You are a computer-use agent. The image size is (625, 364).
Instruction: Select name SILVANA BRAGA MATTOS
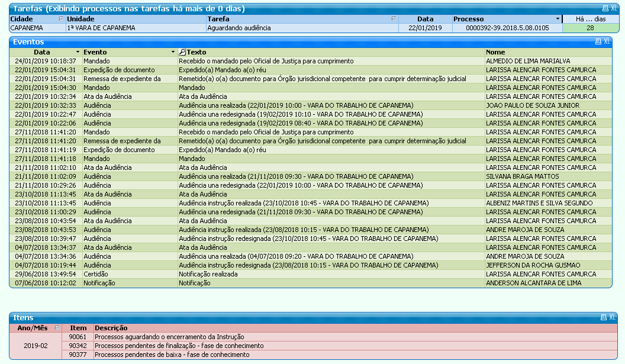pos(522,176)
